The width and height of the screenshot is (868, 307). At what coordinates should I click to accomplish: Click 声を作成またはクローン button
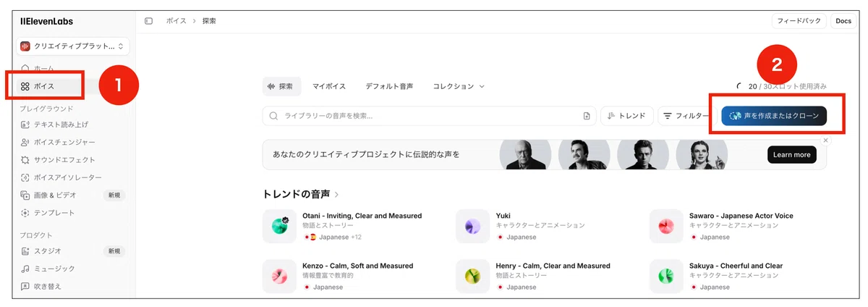(x=774, y=116)
